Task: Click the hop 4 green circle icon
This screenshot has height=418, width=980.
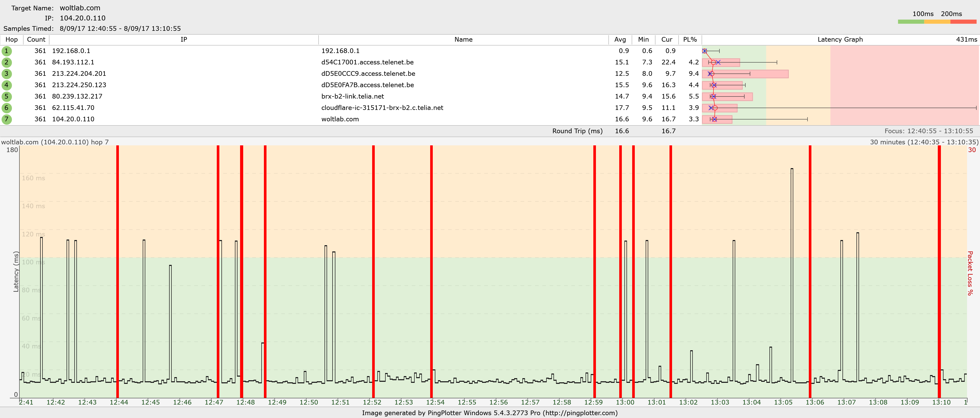Action: pos(6,85)
